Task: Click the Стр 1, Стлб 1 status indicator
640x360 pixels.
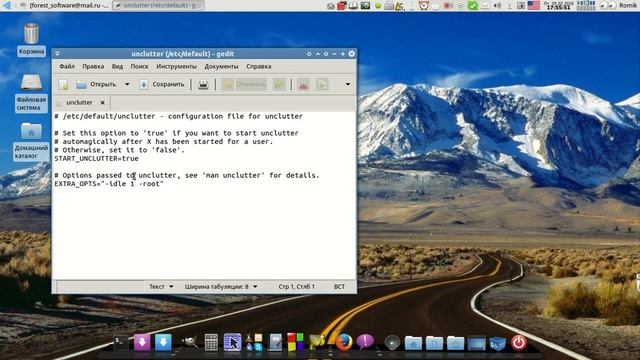Action: 297,287
